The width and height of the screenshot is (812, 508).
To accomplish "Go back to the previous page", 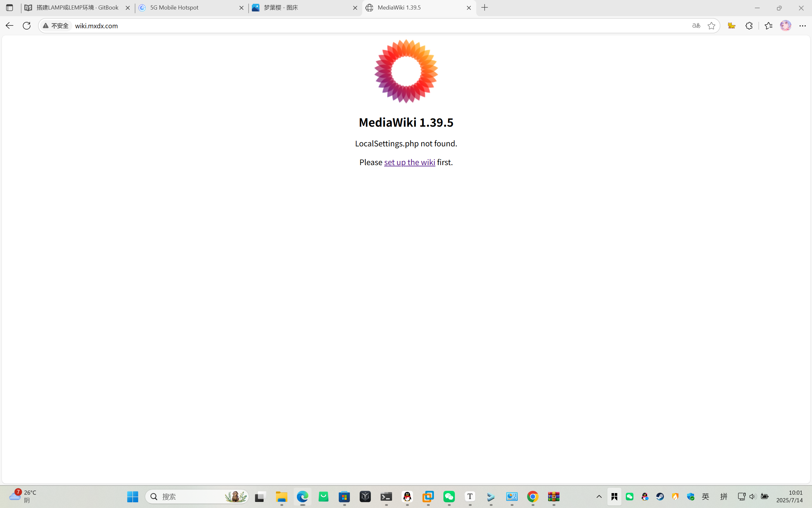I will (10, 25).
